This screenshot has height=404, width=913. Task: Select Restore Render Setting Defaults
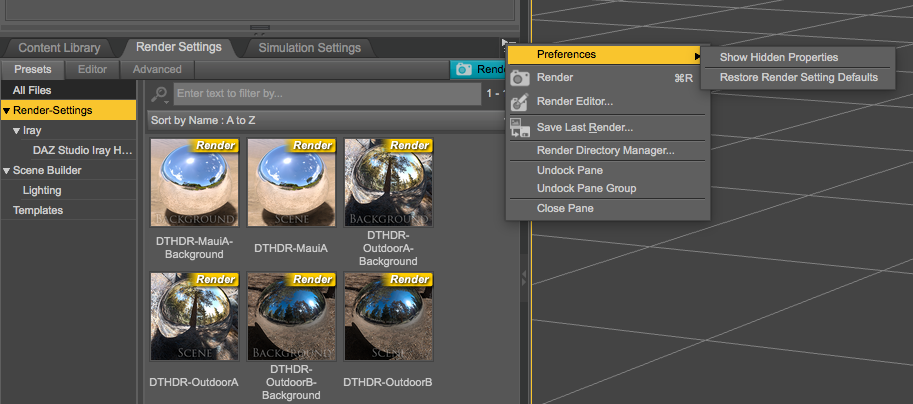tap(798, 77)
